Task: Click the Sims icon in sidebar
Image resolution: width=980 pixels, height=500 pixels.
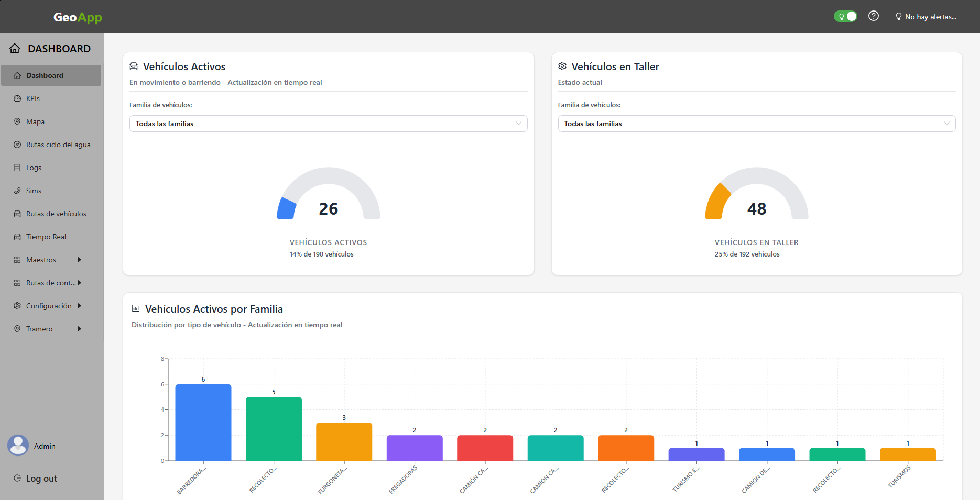Action: coord(17,191)
